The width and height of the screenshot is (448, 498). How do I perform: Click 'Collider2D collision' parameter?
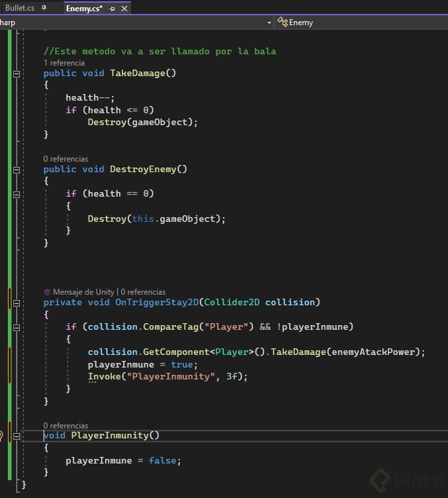[x=259, y=302]
